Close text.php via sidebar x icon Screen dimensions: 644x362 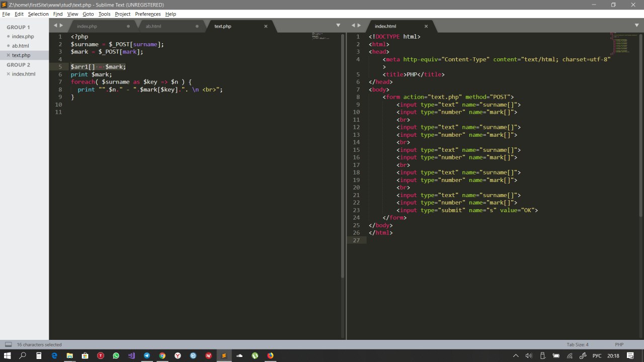(8, 55)
